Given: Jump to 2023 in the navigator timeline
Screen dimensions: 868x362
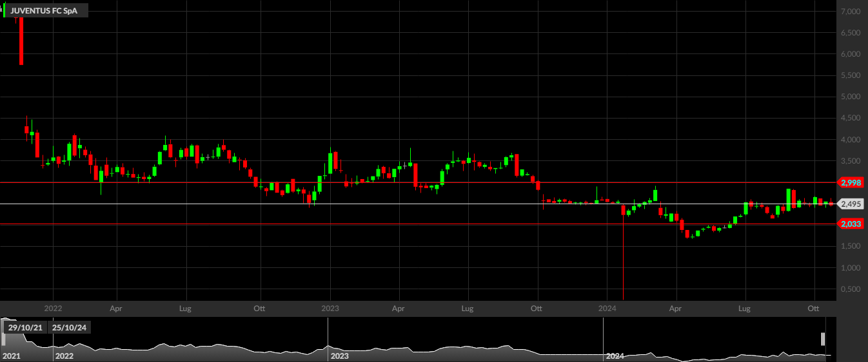Looking at the screenshot, I should click(339, 356).
